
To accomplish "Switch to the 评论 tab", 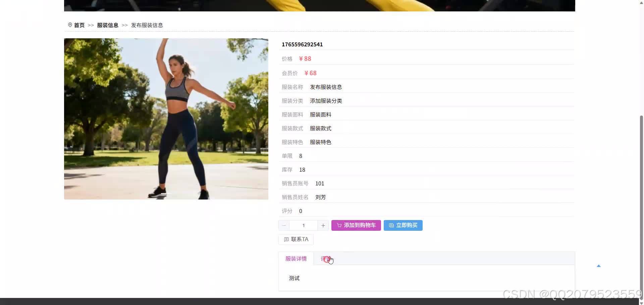I will click(x=326, y=259).
